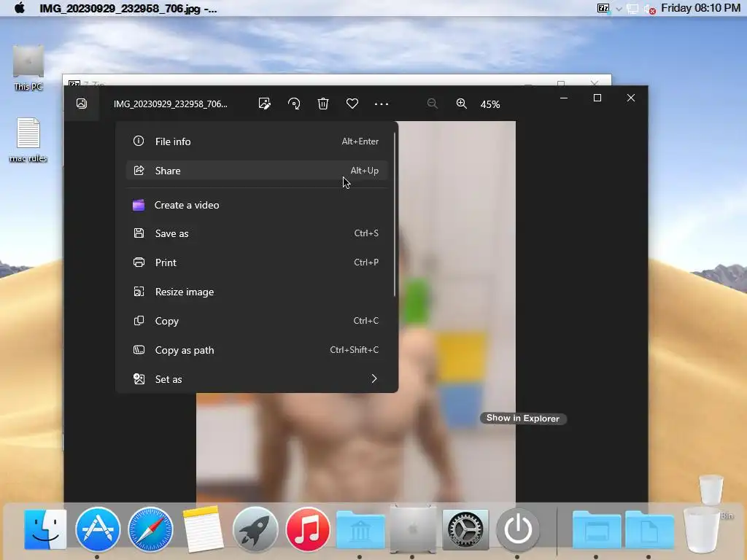This screenshot has height=560, width=747.
Task: Open Music app from the dock
Action: point(308,529)
